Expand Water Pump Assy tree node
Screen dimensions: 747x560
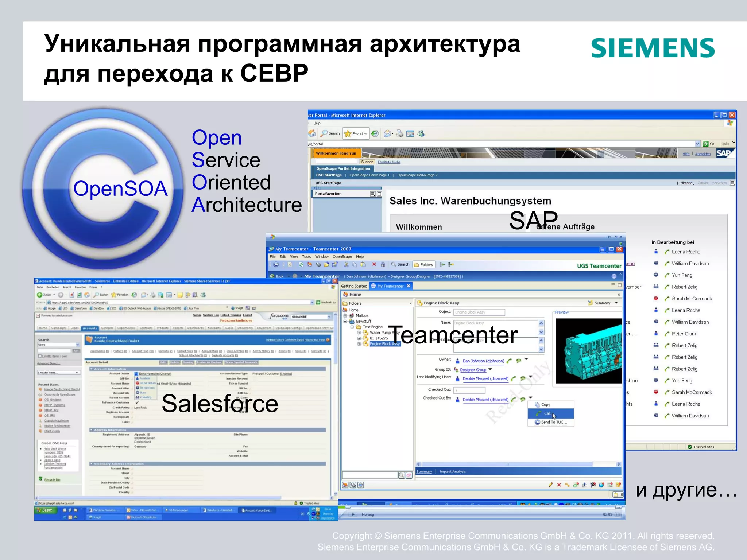(359, 332)
